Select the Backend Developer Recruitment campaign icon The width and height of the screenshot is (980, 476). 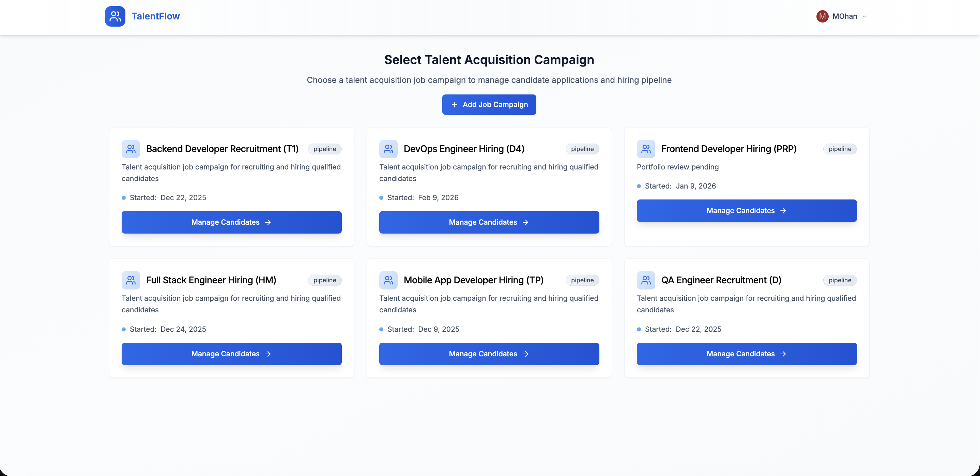tap(131, 149)
